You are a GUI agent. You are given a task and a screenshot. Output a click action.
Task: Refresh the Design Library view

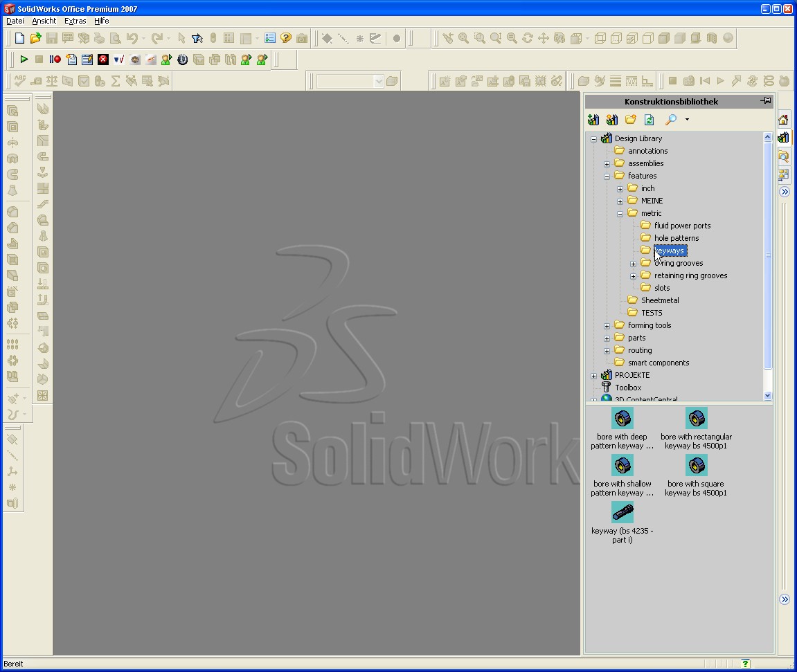coord(649,119)
